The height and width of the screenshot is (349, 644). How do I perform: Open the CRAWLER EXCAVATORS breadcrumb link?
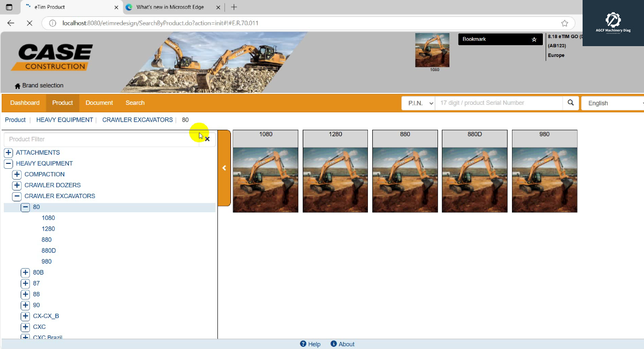[137, 119]
